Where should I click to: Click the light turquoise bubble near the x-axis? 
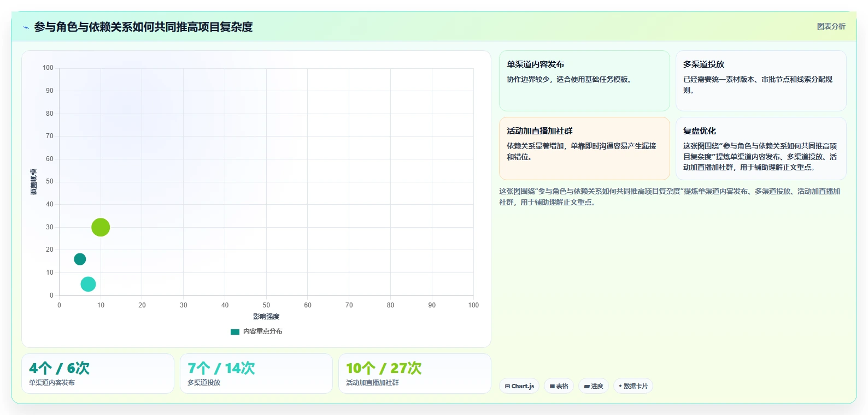pyautogui.click(x=88, y=284)
